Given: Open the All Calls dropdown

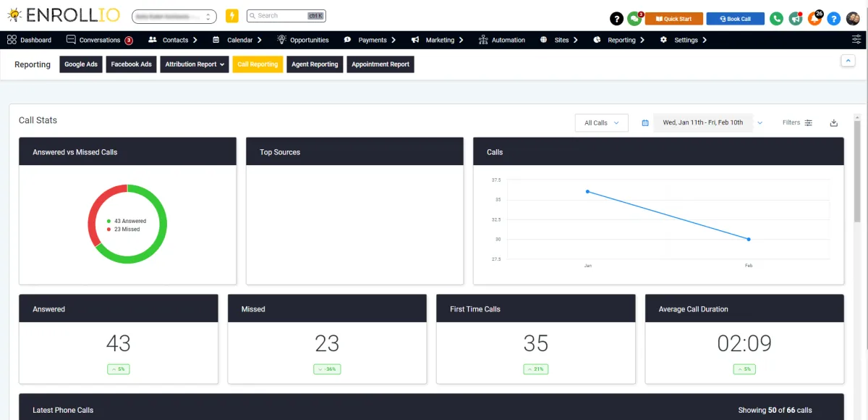Looking at the screenshot, I should click(602, 123).
